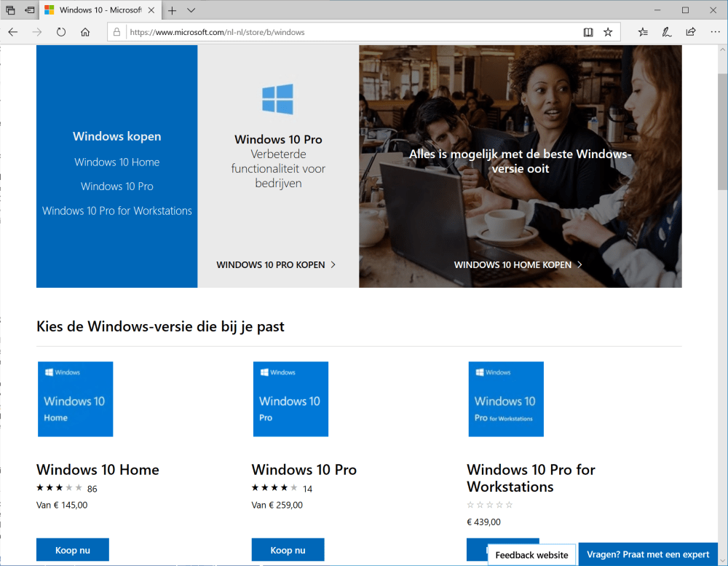Close the Windows 10 - Microsoft tab
This screenshot has height=566, width=728.
coord(151,10)
